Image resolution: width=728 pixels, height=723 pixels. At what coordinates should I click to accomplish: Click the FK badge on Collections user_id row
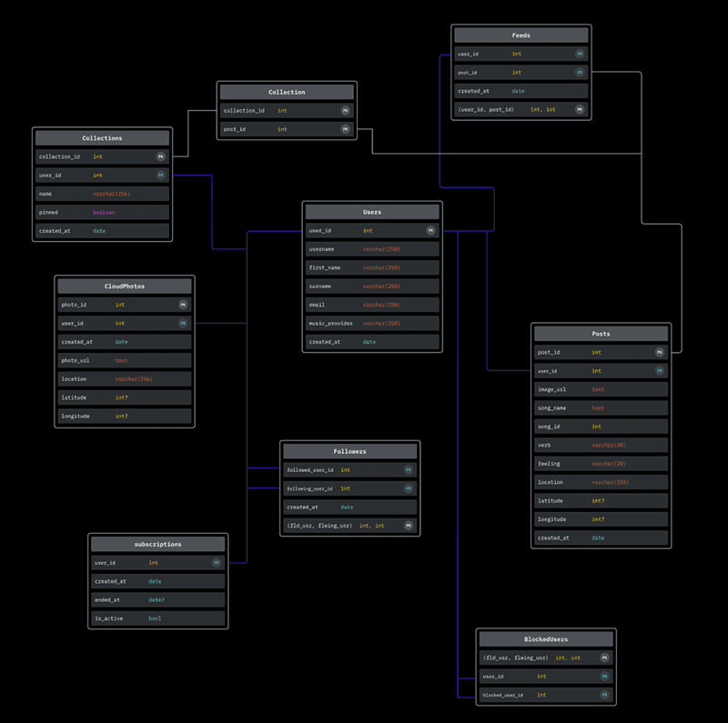(161, 176)
